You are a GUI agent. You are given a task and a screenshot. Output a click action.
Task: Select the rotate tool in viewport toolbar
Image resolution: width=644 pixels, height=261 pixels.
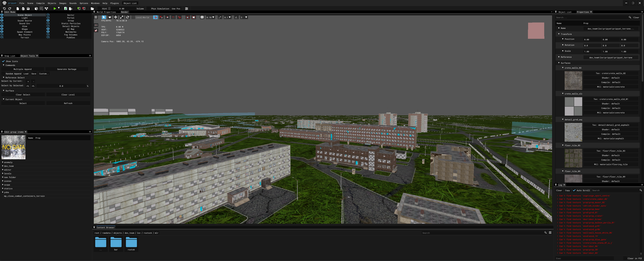pos(127,17)
